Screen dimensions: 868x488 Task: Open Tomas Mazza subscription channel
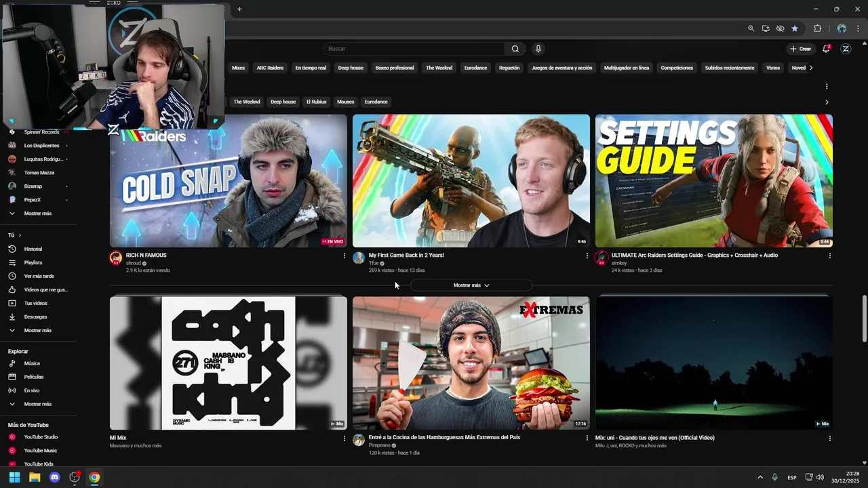click(38, 173)
